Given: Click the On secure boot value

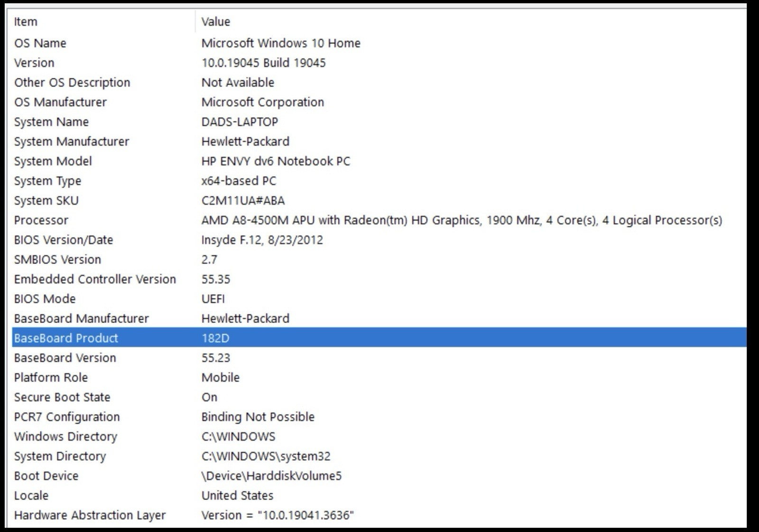Looking at the screenshot, I should [210, 397].
